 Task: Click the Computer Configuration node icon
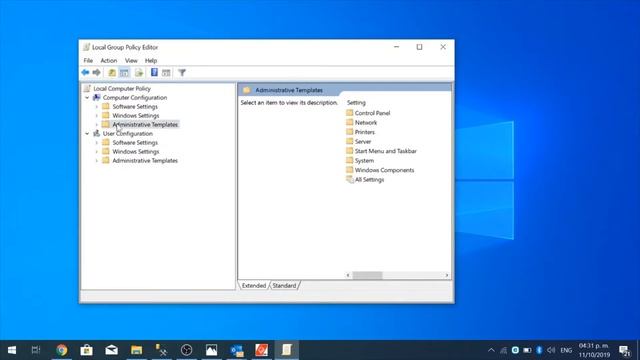tap(97, 97)
